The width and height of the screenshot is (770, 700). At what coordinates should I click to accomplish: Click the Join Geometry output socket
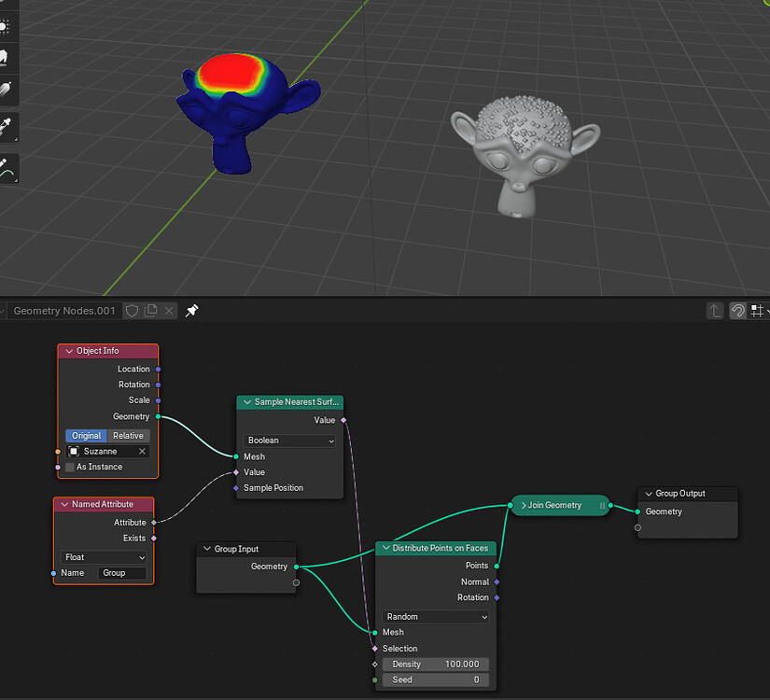pos(611,506)
